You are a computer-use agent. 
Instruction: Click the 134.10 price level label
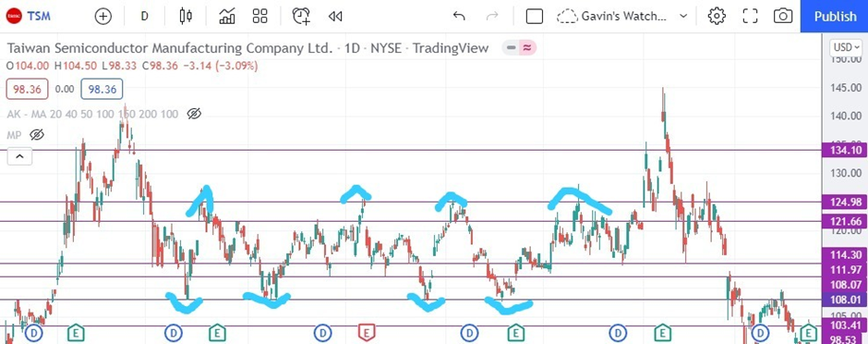pos(845,150)
